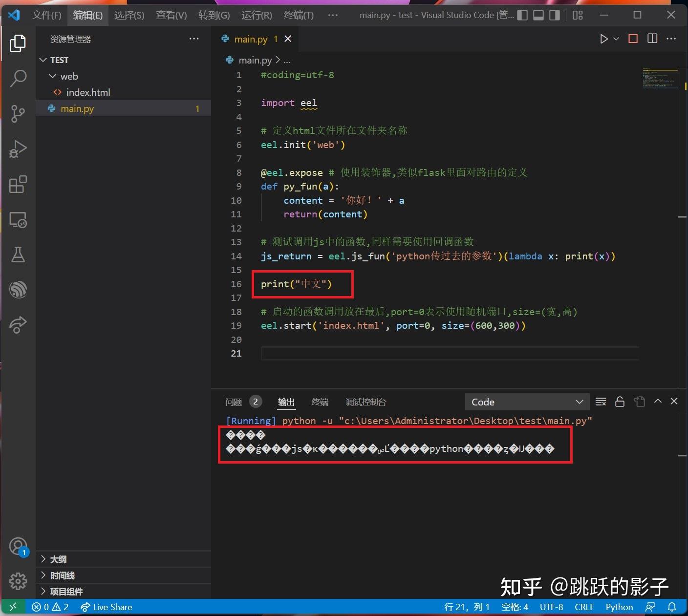Click the feedback icon in status bar
Screen dimensions: 688x616
tap(650, 607)
